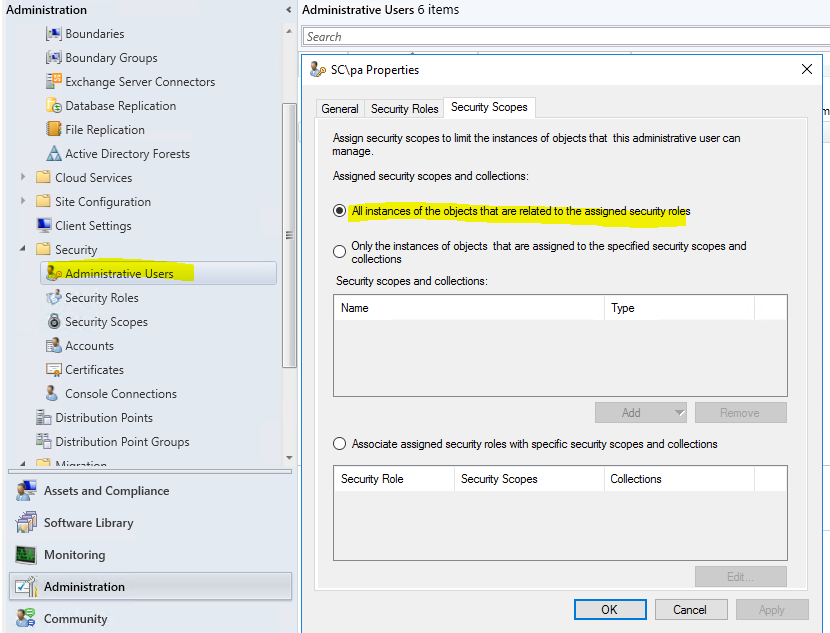Viewport: 830px width, 633px height.
Task: Choose only instances assigned to specified scopes
Action: [339, 251]
